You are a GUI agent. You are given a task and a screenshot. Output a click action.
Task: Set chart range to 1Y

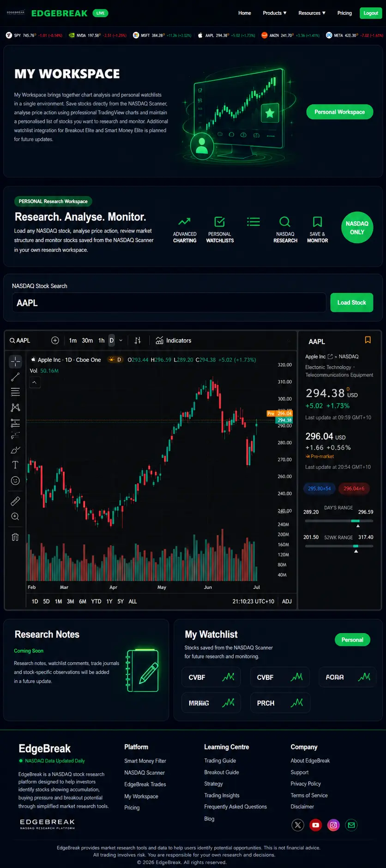(109, 601)
